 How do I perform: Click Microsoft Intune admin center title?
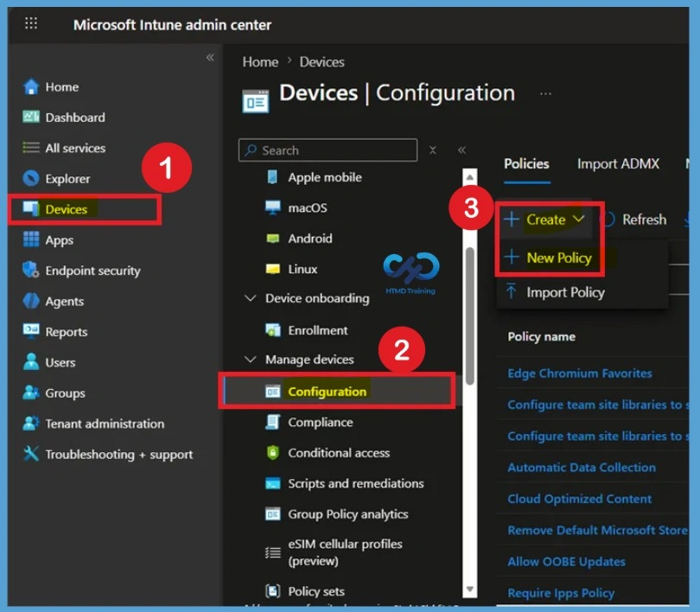coord(172,24)
